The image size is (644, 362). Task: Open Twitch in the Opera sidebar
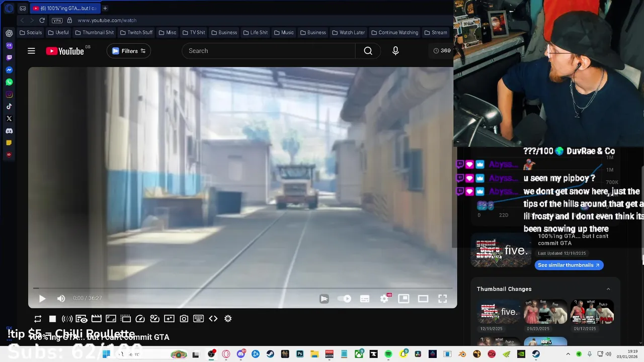click(9, 58)
